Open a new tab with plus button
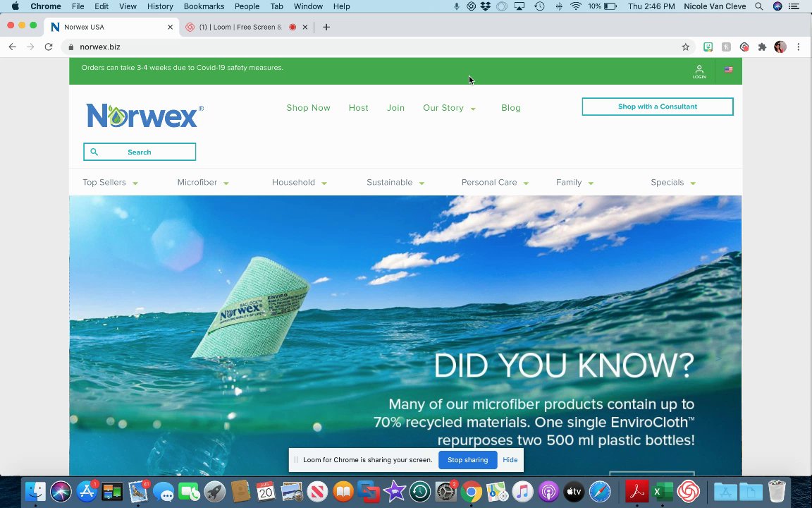The image size is (812, 508). coord(326,27)
